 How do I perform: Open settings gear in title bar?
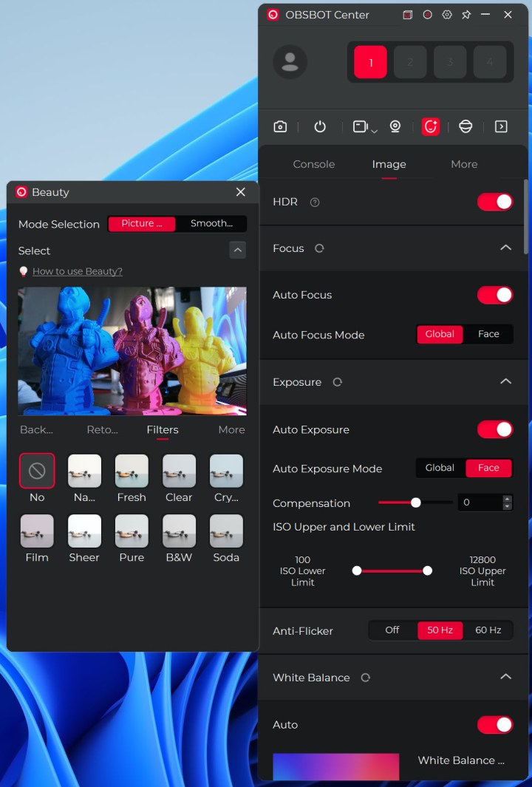point(447,15)
